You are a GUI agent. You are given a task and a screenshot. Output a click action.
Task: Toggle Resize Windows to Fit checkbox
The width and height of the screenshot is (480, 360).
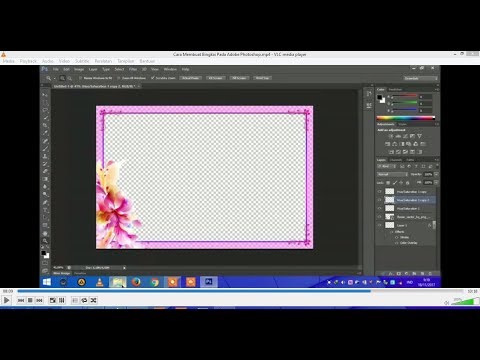click(80, 78)
